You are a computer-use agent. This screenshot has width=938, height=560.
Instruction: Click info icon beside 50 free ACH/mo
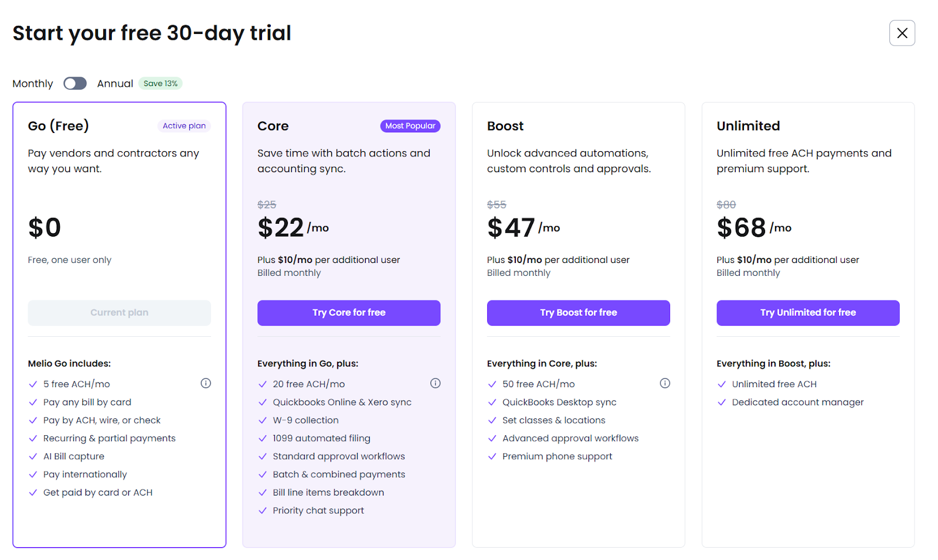pyautogui.click(x=665, y=383)
